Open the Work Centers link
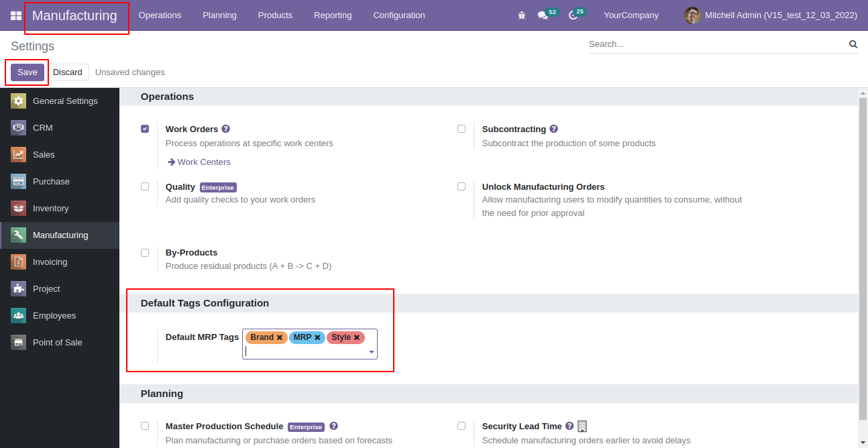 (x=199, y=162)
